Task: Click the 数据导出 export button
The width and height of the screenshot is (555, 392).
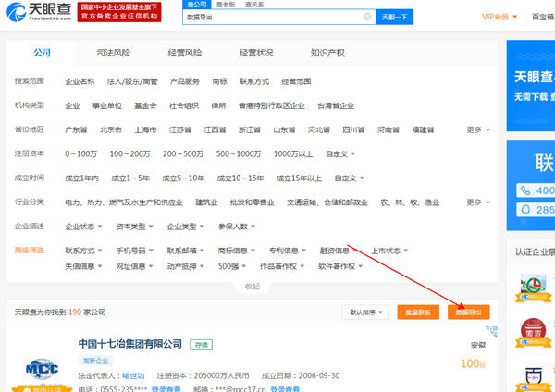Action: coord(468,312)
